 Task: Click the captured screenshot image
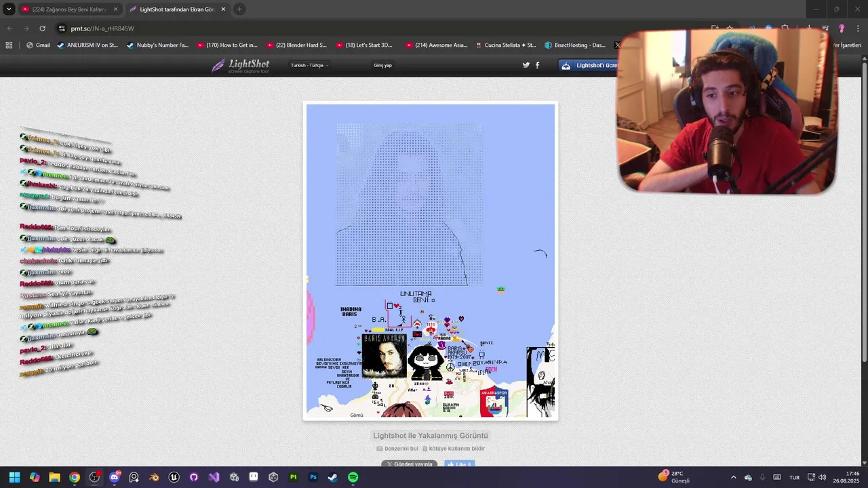tap(431, 260)
